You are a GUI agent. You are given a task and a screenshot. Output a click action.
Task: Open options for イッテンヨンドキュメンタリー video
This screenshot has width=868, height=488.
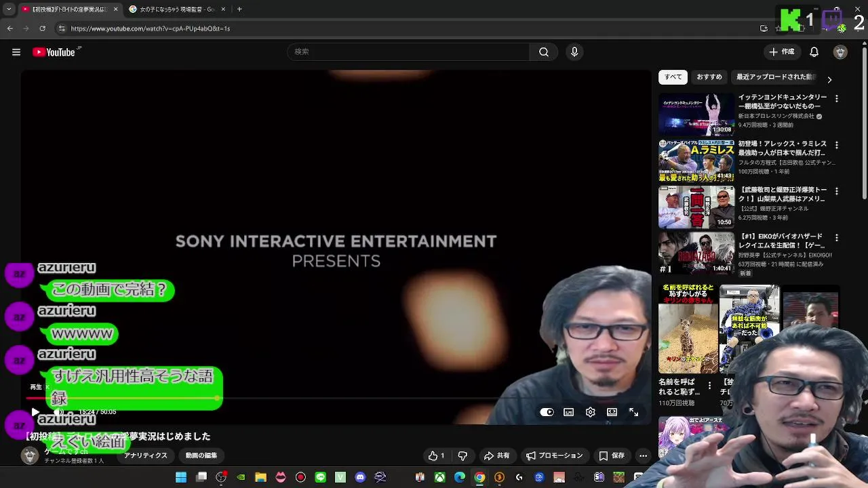tap(837, 99)
